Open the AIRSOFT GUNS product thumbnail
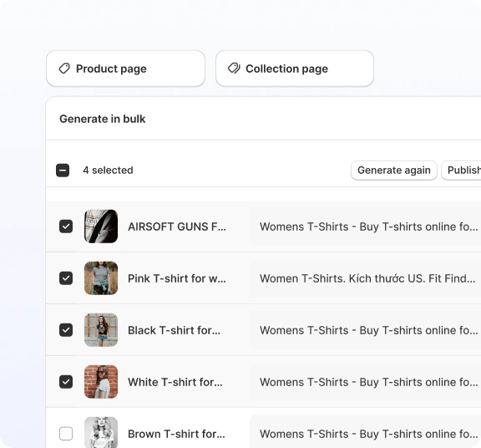The width and height of the screenshot is (481, 448). coord(101,227)
